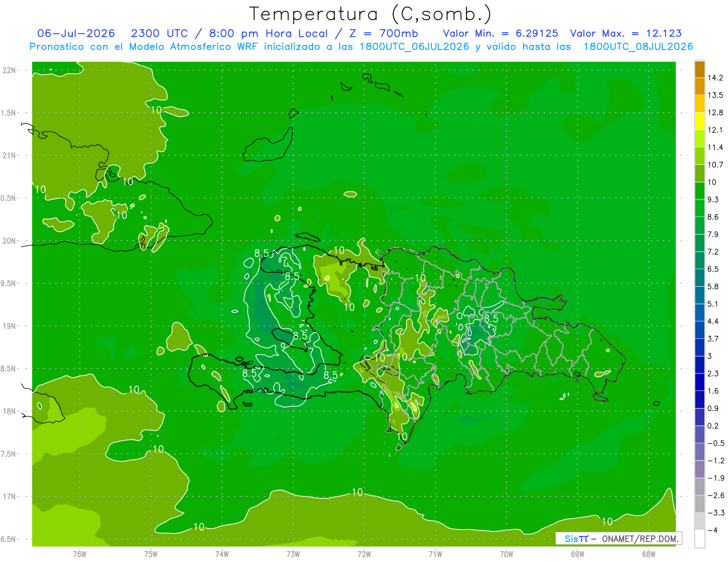Pick the blue swatch between 4.4 and 3.7
728x562 pixels.
pyautogui.click(x=699, y=330)
